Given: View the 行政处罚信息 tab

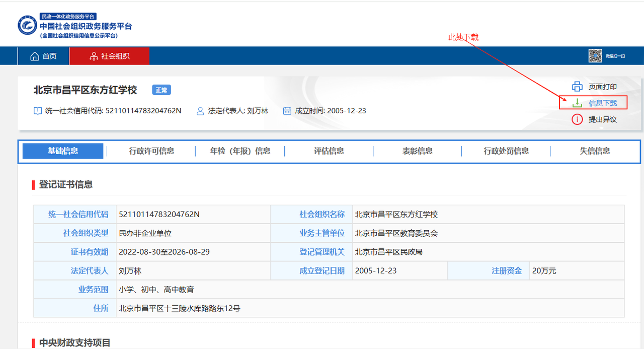Looking at the screenshot, I should (506, 151).
